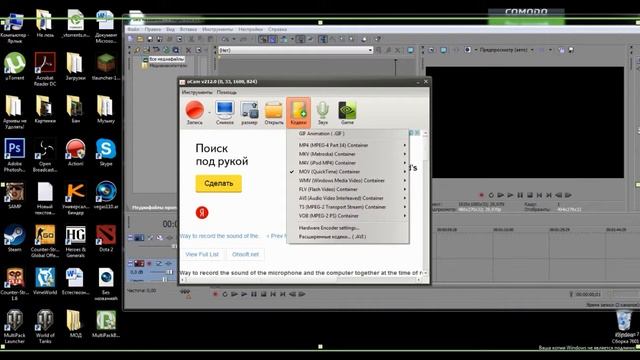
Task: Click the Undo arrow icon in Vegas toolbar
Action: pos(225,39)
